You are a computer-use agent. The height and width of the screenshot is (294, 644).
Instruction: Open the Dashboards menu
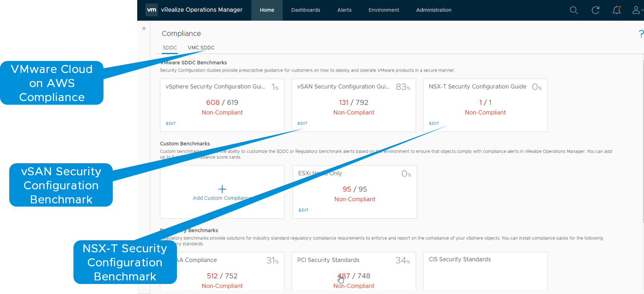[305, 10]
